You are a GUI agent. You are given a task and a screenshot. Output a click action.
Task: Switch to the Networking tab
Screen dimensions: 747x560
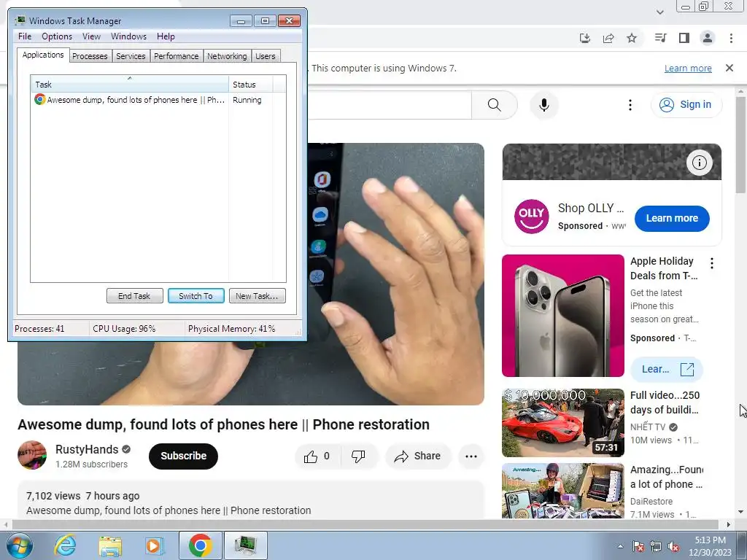[227, 56]
